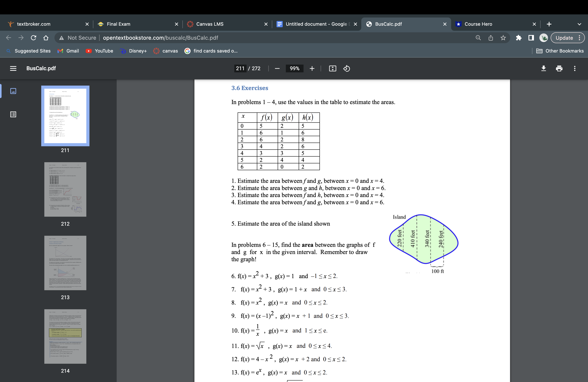Image resolution: width=588 pixels, height=382 pixels.
Task: Toggle the bookmark star for this page
Action: click(x=503, y=38)
